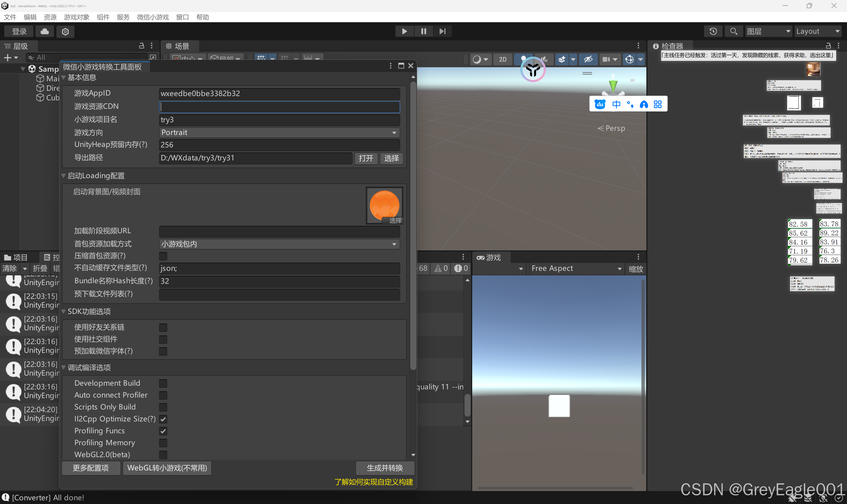Collapse the SDK功能选项 section

pos(64,312)
